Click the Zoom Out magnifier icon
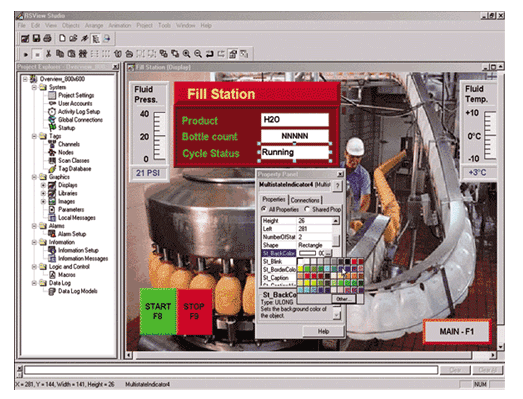The image size is (523, 399). (x=198, y=54)
